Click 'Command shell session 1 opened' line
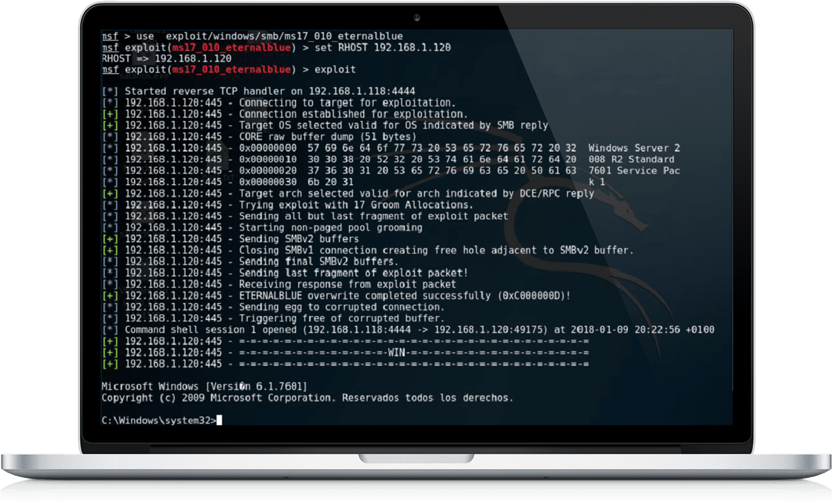The width and height of the screenshot is (832, 504). (408, 329)
